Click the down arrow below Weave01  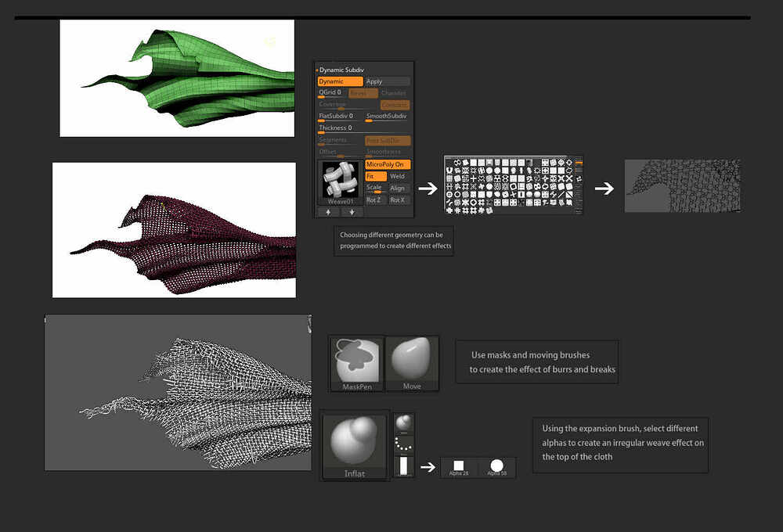pos(352,212)
